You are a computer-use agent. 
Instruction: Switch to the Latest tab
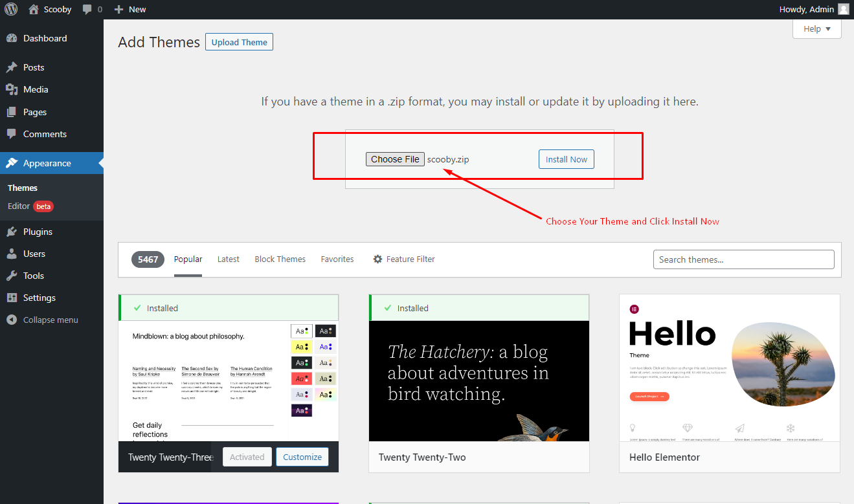pyautogui.click(x=228, y=259)
